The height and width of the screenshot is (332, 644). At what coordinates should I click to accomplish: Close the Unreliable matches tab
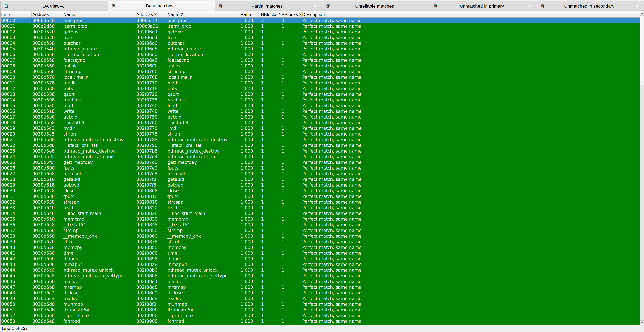pyautogui.click(x=422, y=6)
